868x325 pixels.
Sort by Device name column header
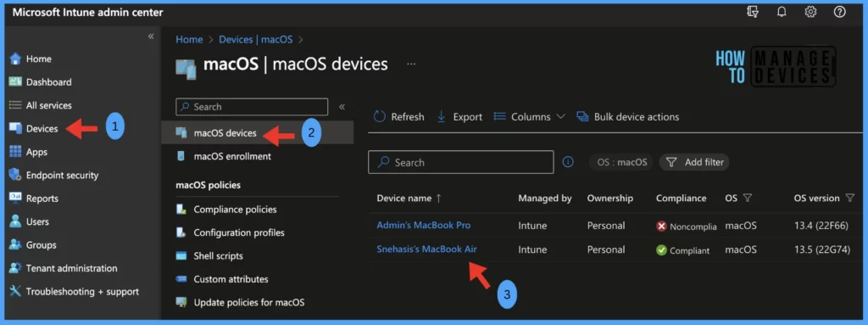point(409,198)
